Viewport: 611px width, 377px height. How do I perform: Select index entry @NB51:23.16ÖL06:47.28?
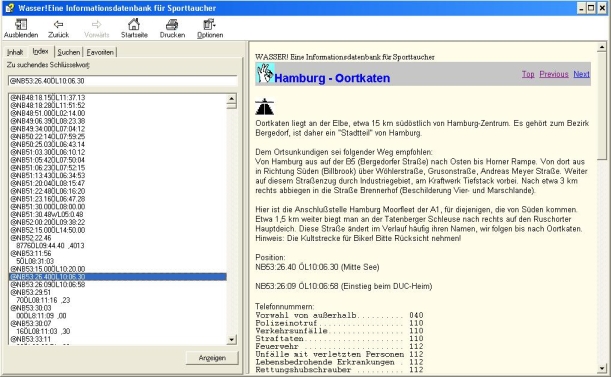pos(48,199)
